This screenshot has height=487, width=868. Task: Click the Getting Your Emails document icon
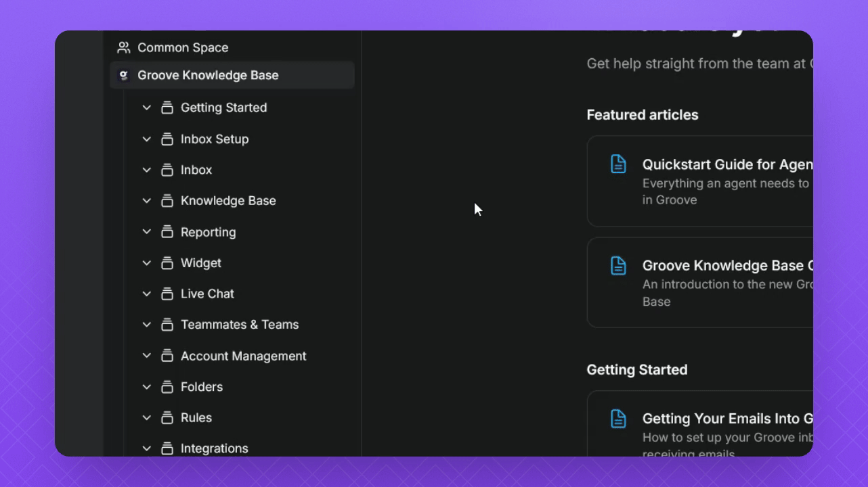pos(618,418)
